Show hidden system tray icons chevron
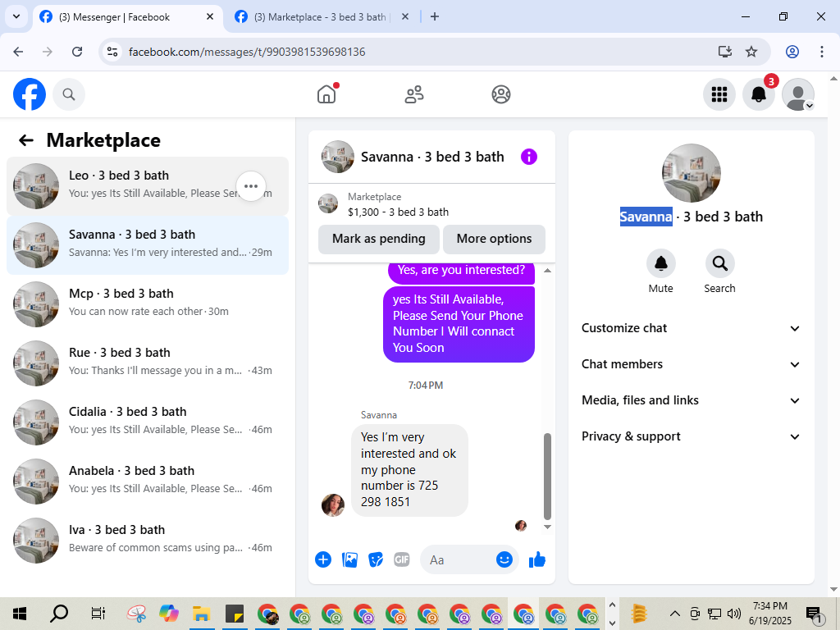Viewport: 840px width, 630px height. [x=675, y=614]
